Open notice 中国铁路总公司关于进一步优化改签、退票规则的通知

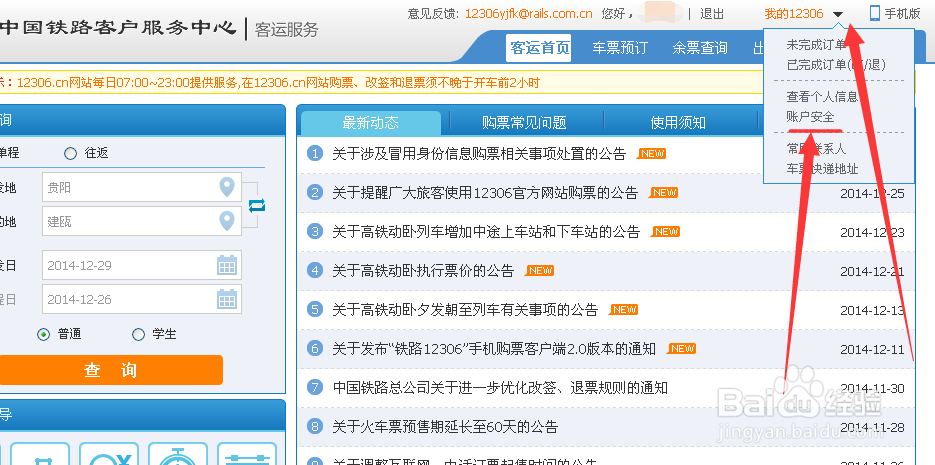point(500,388)
